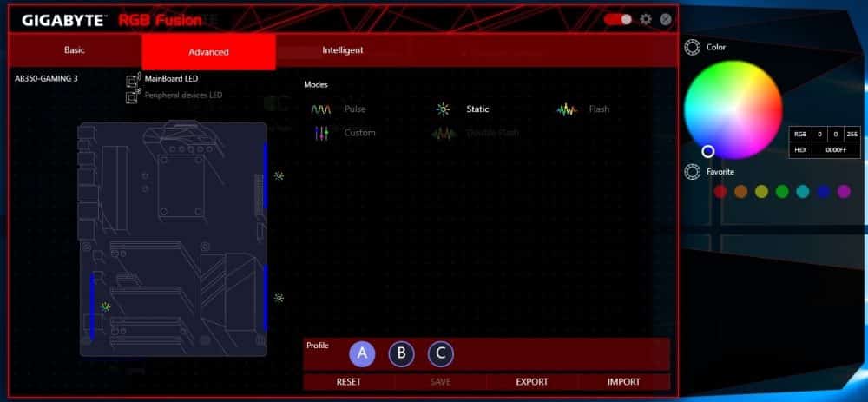Select lower left blue LED strip
Screen dimensions: 868x402
pos(93,306)
